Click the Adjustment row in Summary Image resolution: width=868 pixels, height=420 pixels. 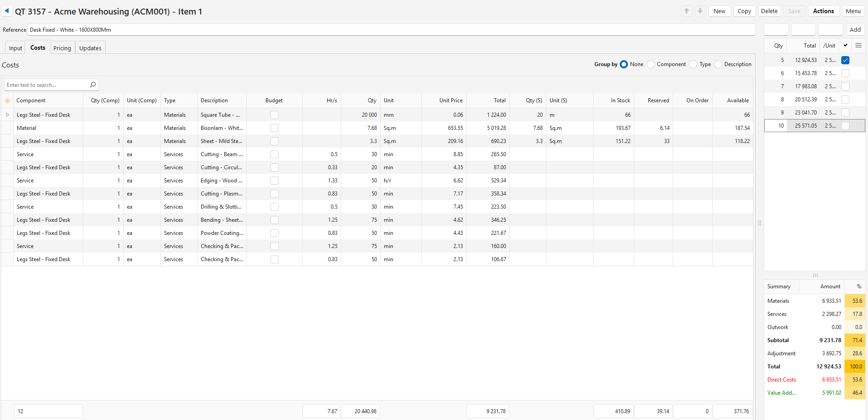point(815,353)
